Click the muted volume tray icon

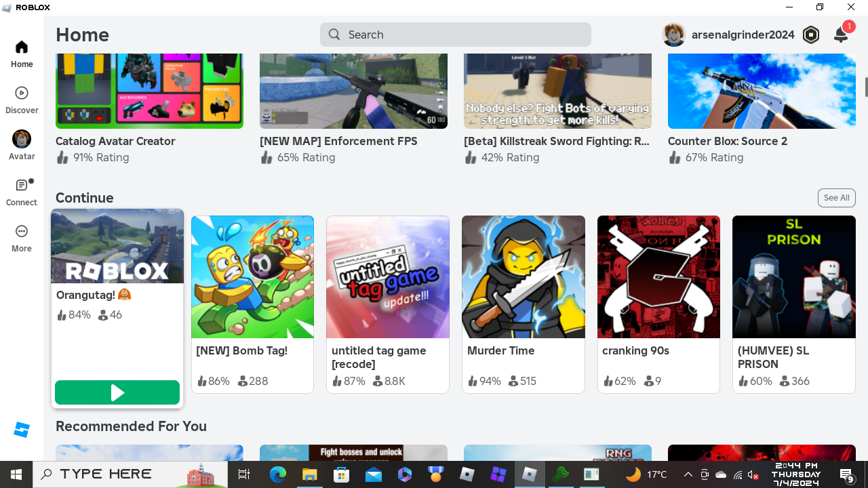pyautogui.click(x=753, y=474)
